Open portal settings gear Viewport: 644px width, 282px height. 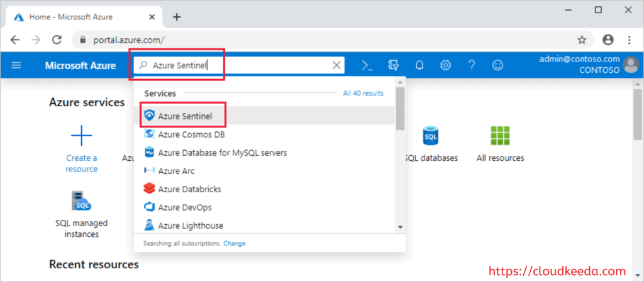click(446, 65)
